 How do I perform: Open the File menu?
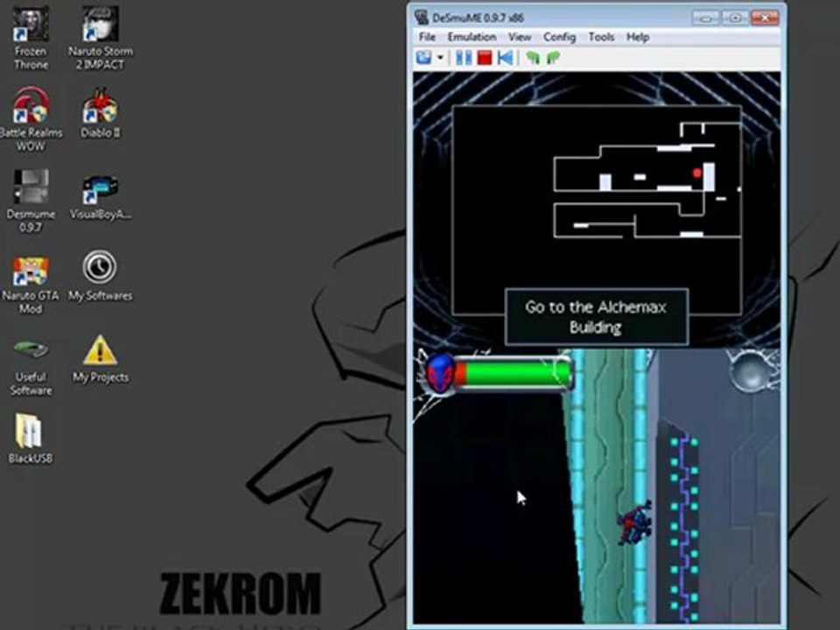click(427, 37)
